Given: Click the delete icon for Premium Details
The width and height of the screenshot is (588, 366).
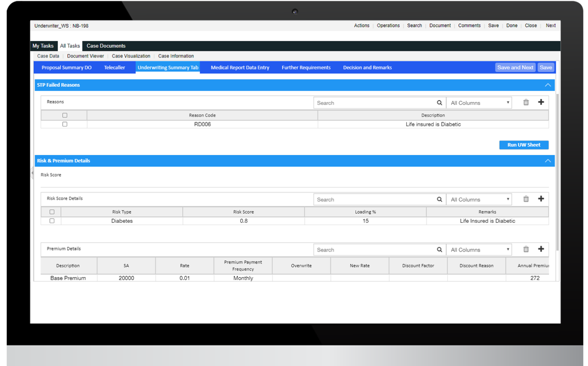Looking at the screenshot, I should (x=526, y=249).
